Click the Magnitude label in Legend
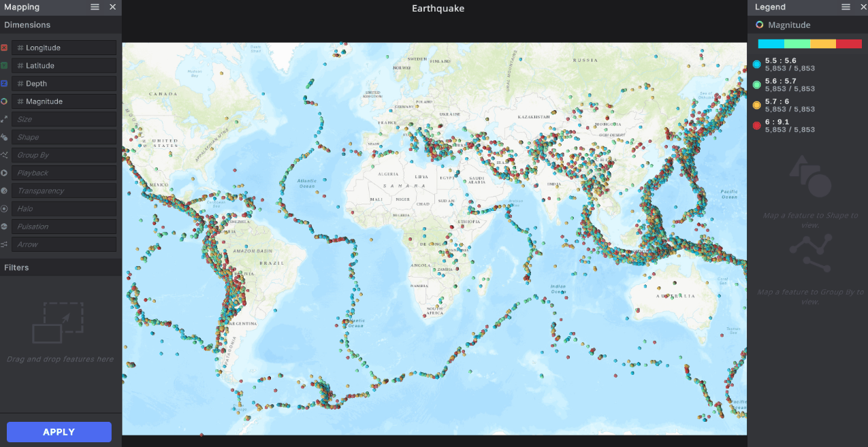 coord(789,25)
